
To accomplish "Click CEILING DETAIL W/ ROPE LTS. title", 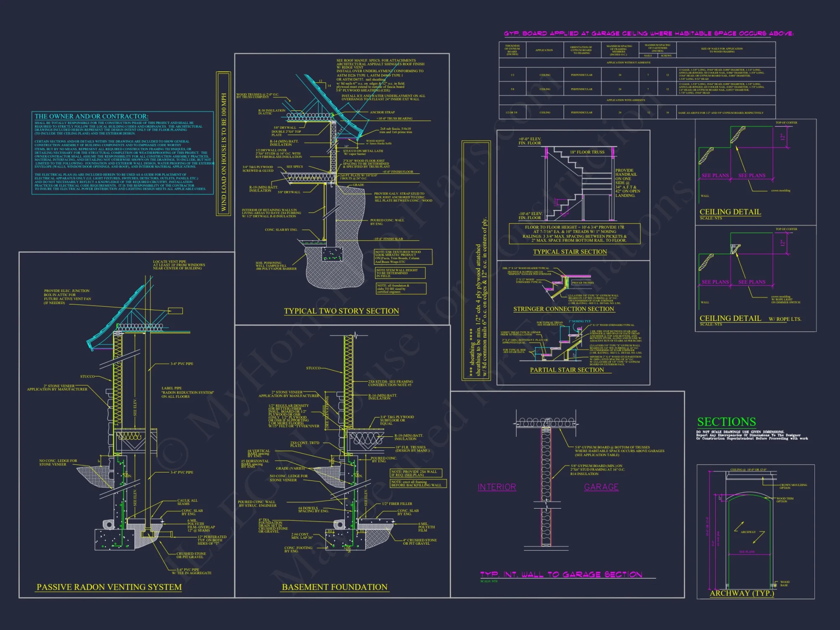I will (x=750, y=318).
